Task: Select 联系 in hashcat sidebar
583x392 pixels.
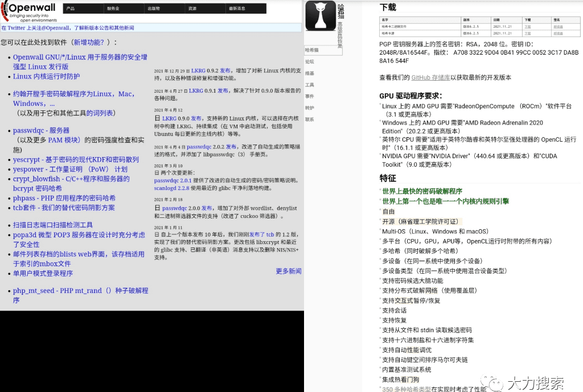Action: point(309,119)
